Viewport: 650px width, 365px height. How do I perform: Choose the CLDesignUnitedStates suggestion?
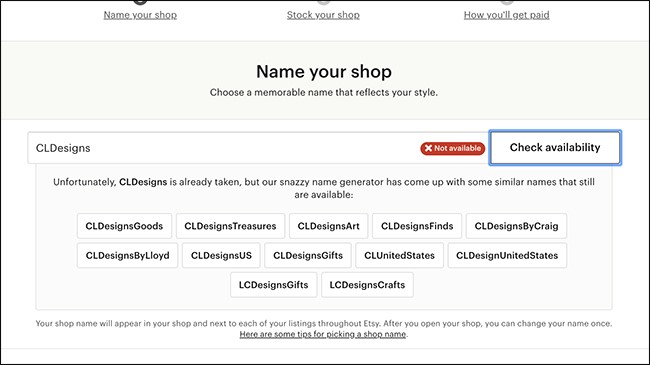[507, 256]
